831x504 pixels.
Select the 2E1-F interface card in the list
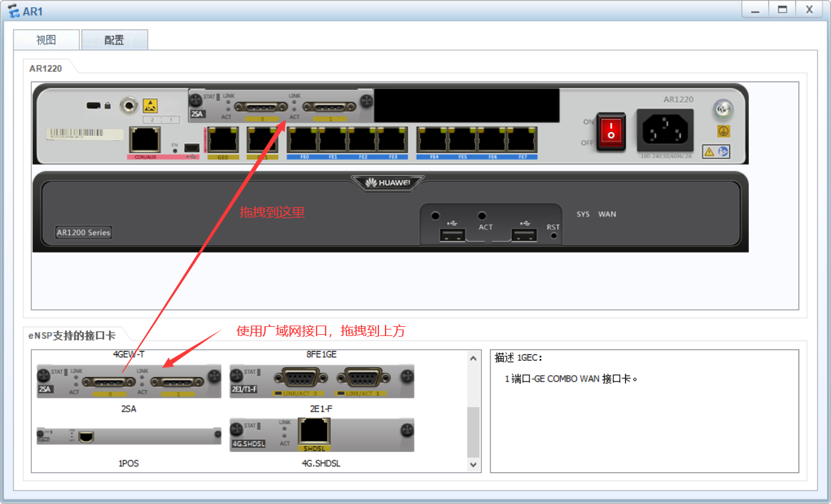pyautogui.click(x=322, y=381)
